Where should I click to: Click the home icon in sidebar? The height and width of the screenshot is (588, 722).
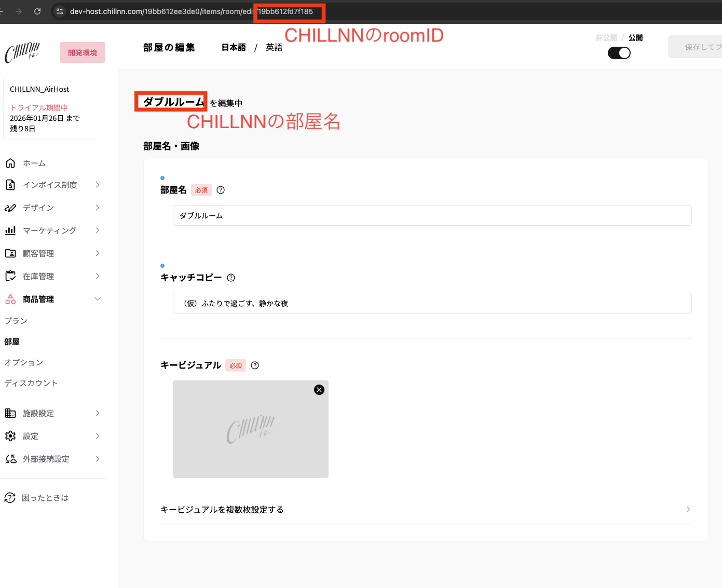[x=10, y=163]
